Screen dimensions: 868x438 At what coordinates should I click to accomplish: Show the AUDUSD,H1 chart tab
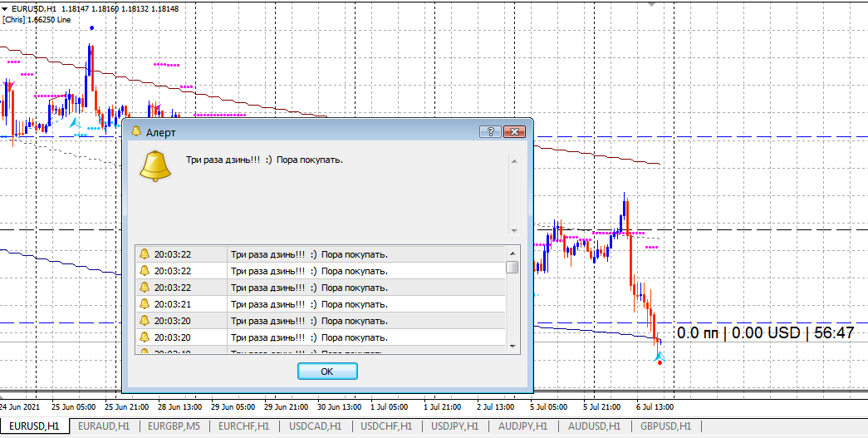[594, 426]
